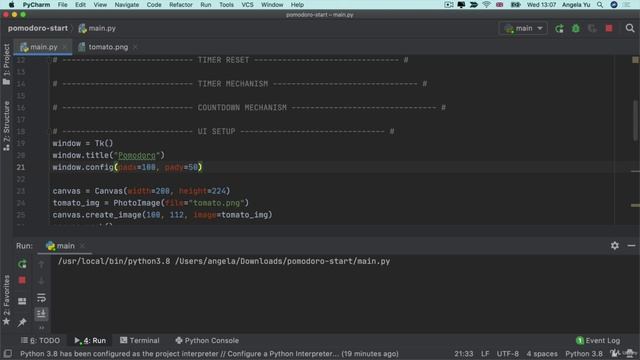The height and width of the screenshot is (360, 640).
Task: Close the tomato.png tab
Action: [135, 47]
